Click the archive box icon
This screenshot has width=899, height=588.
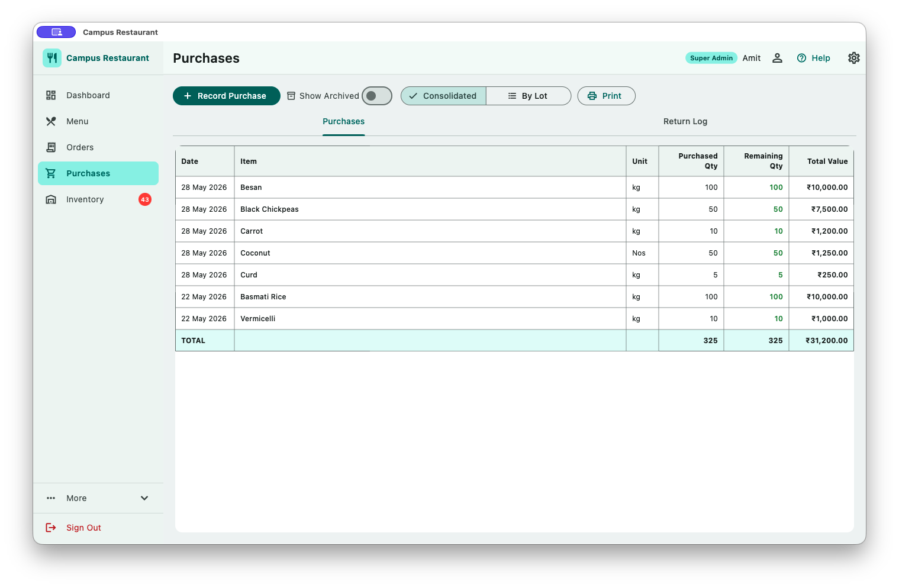click(291, 96)
